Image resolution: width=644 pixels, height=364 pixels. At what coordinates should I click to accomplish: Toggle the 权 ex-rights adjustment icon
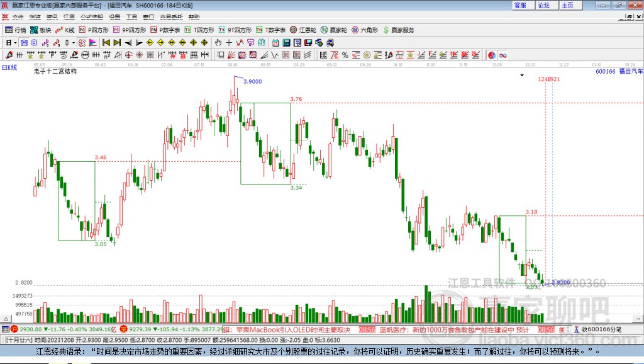click(x=82, y=43)
